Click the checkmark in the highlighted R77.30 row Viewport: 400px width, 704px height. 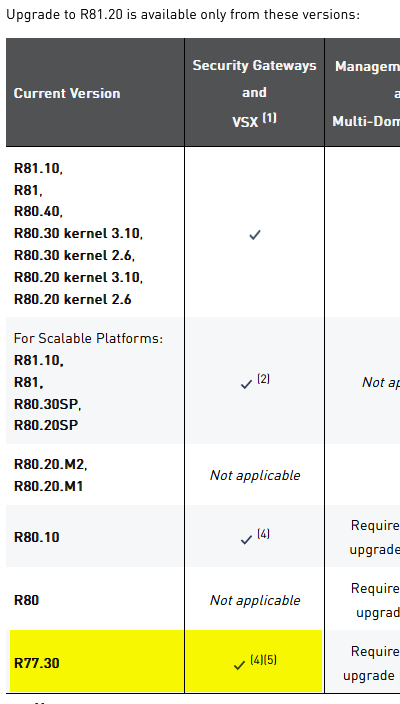239,665
